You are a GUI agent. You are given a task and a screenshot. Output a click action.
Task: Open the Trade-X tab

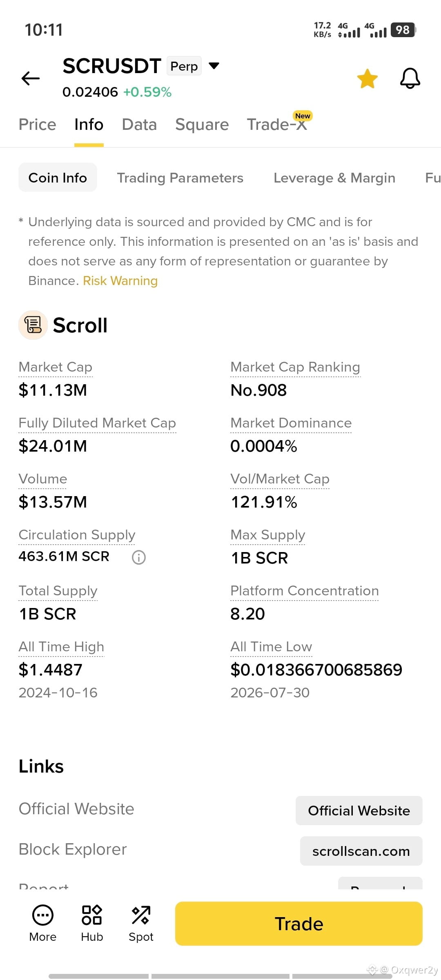pyautogui.click(x=278, y=124)
